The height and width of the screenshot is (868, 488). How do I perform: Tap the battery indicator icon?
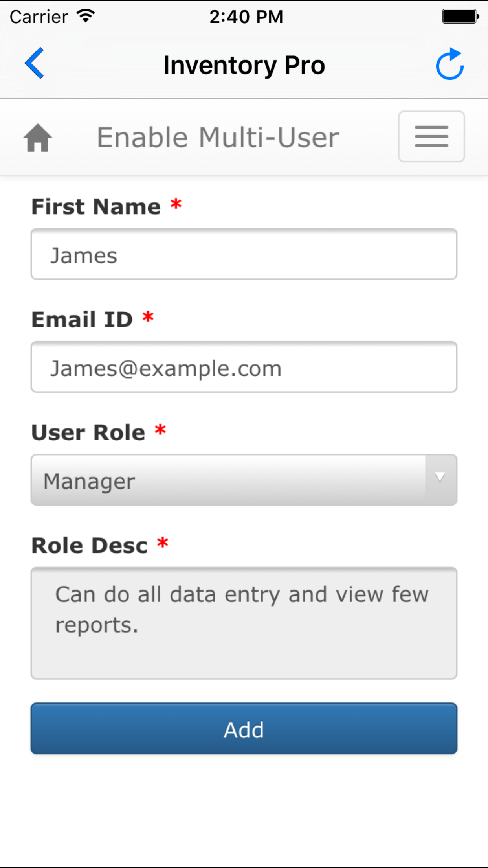pyautogui.click(x=460, y=17)
